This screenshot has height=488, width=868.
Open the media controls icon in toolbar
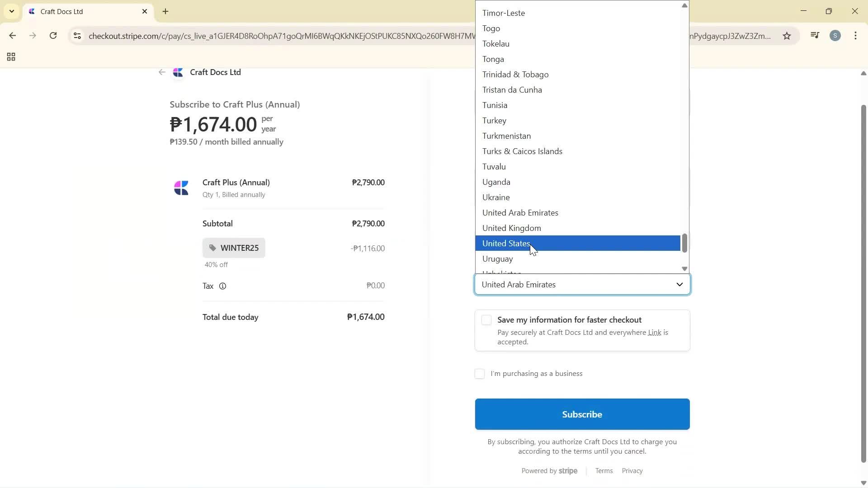tap(814, 36)
